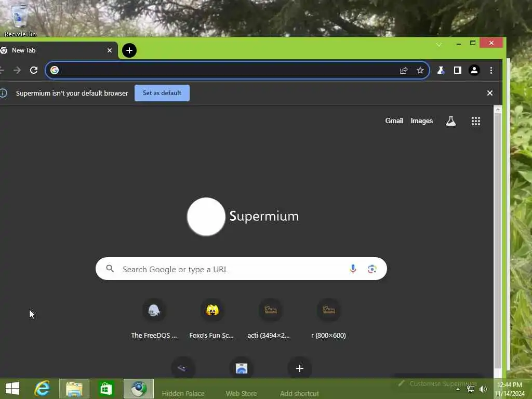Dismiss the default browser infobar
This screenshot has height=399, width=532.
point(489,93)
